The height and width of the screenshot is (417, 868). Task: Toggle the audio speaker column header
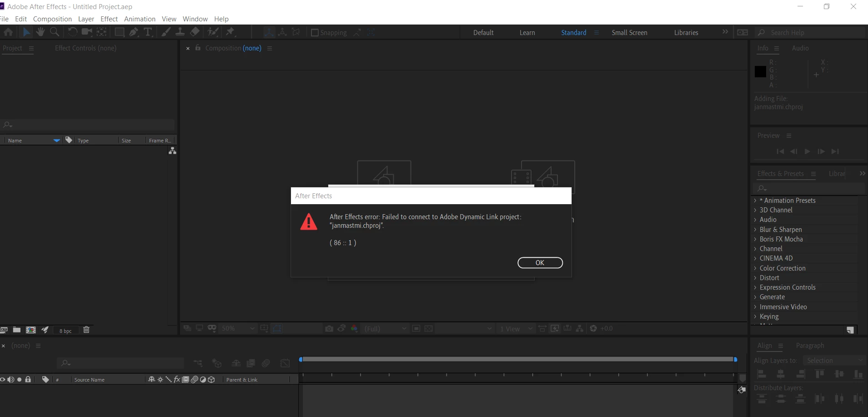pos(11,379)
